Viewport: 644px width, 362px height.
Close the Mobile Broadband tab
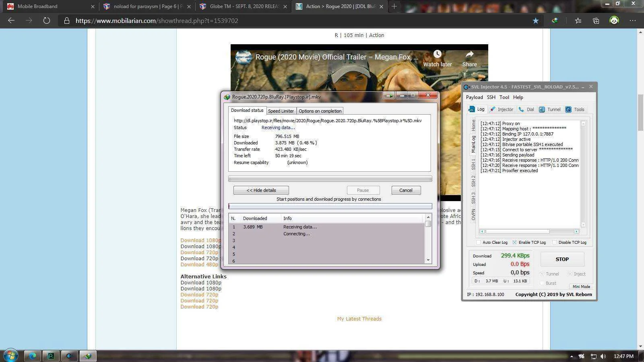tap(93, 6)
